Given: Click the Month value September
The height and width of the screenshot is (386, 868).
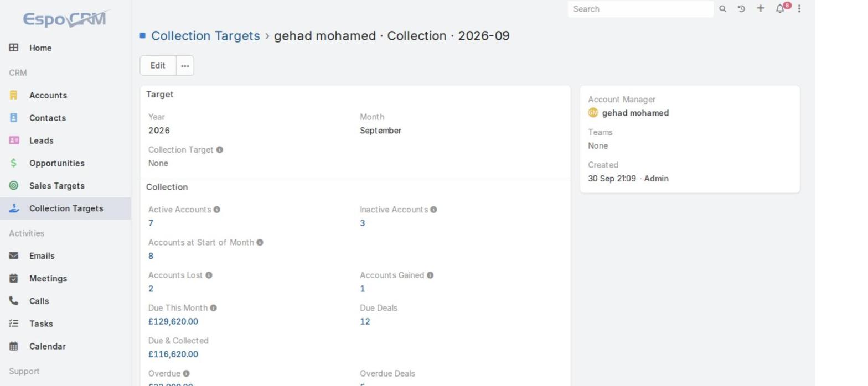Looking at the screenshot, I should click(x=381, y=131).
